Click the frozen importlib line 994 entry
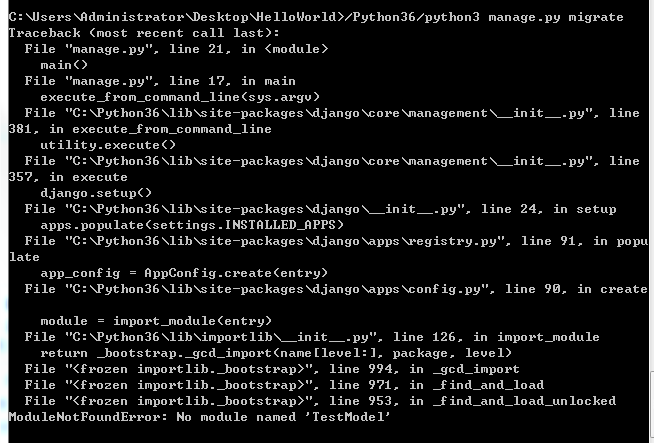The width and height of the screenshot is (654, 443). 272,369
